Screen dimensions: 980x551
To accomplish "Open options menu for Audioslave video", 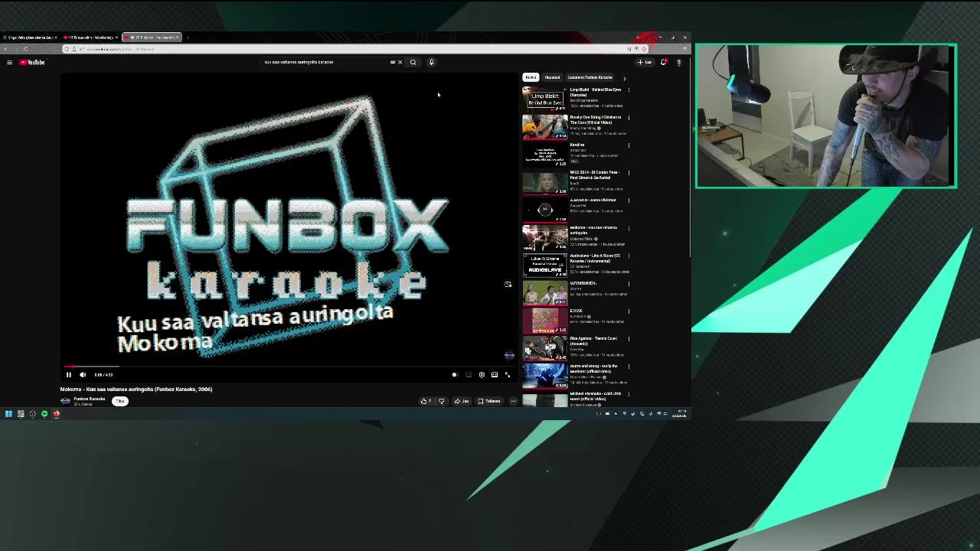I will (629, 256).
